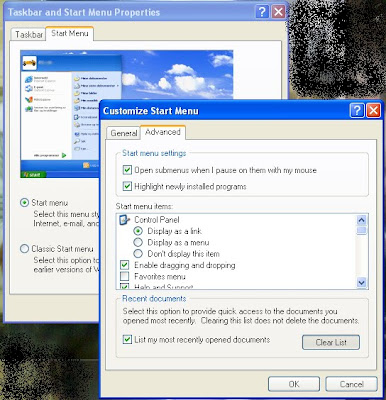Select Start menu radio in Taskbar Properties
Screen dimensions: 386x400
coord(24,203)
